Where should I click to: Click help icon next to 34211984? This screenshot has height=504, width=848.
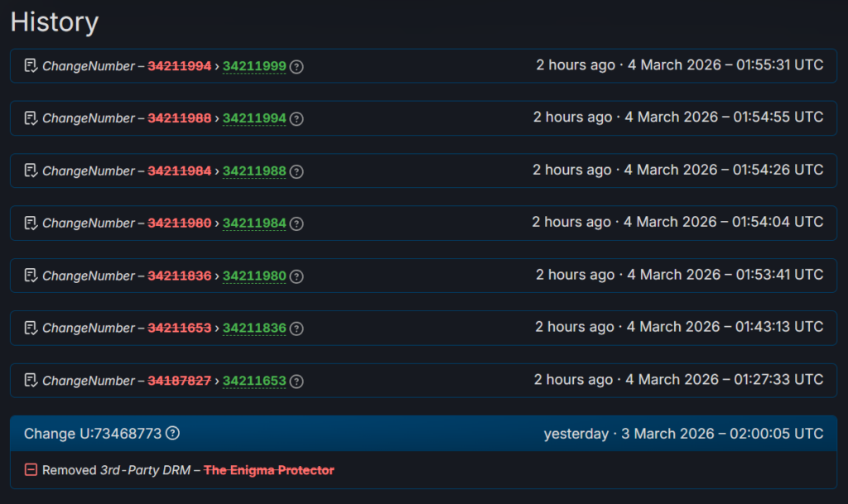[x=296, y=223]
